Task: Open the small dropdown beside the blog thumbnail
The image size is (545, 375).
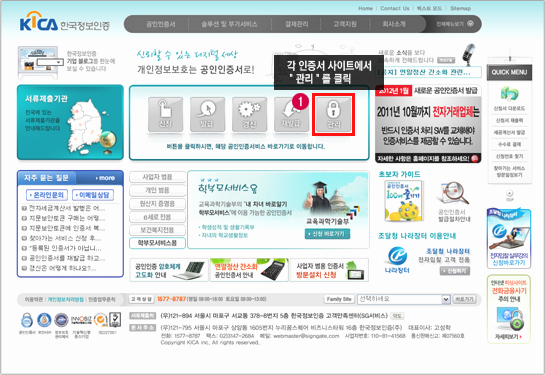Action: click(x=50, y=62)
